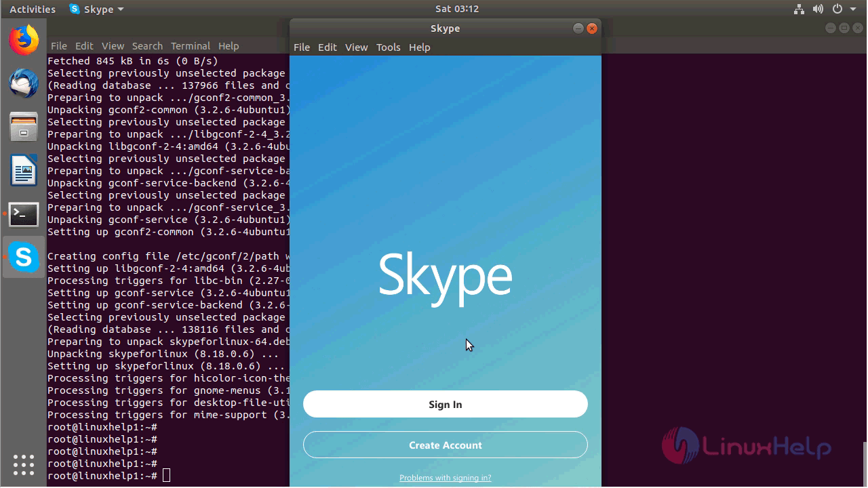This screenshot has height=488, width=868.
Task: Open Firefox from the dock
Action: click(x=24, y=40)
